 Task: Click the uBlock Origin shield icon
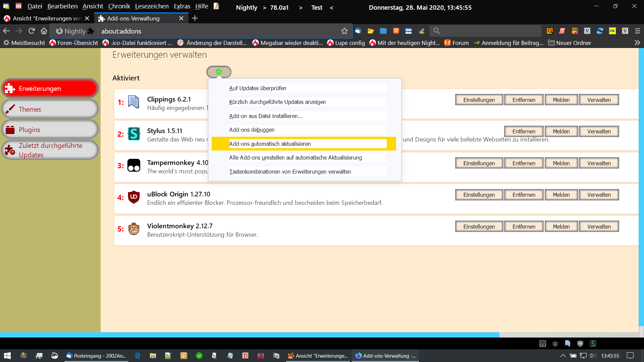[x=134, y=197]
